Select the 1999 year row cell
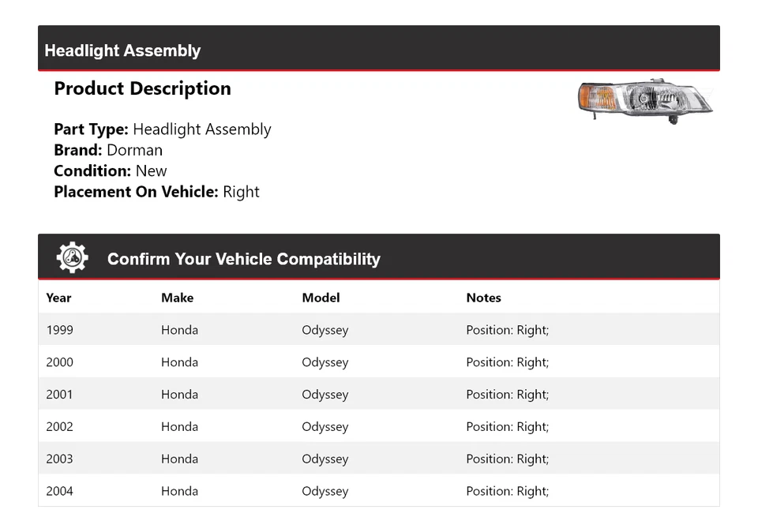 tap(59, 330)
